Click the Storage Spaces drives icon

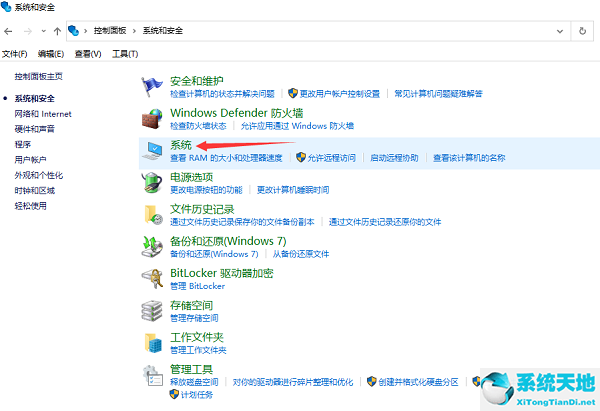point(152,310)
